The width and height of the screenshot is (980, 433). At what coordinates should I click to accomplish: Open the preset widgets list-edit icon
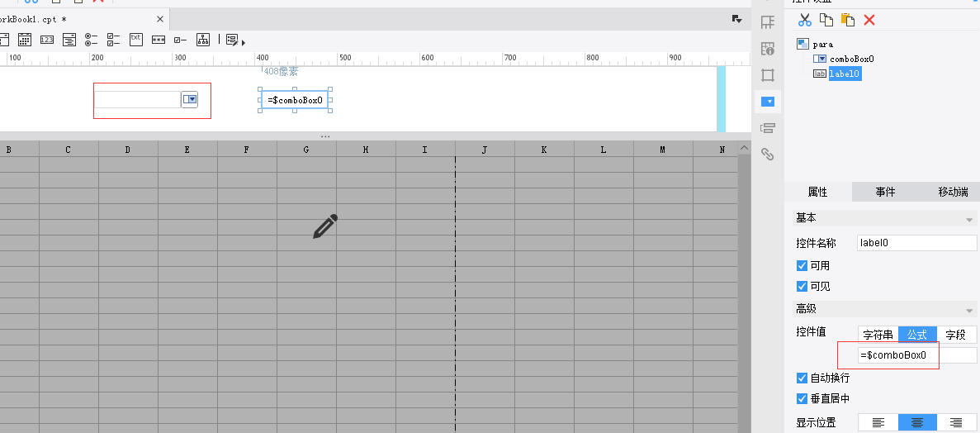click(x=233, y=40)
